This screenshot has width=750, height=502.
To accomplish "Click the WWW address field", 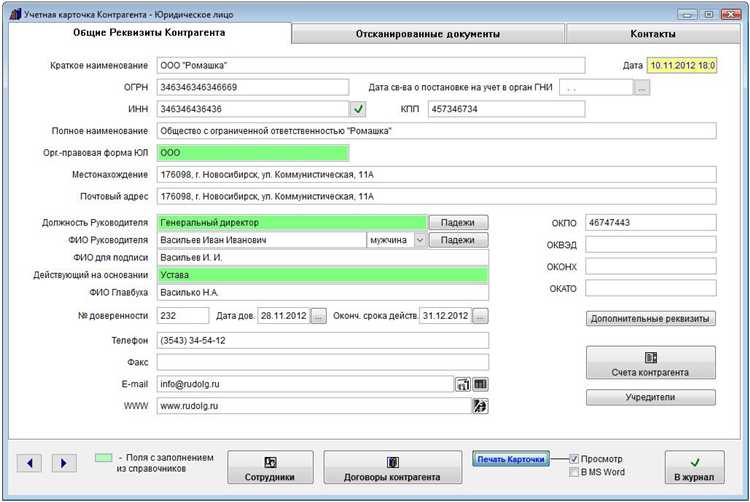I will tap(314, 406).
